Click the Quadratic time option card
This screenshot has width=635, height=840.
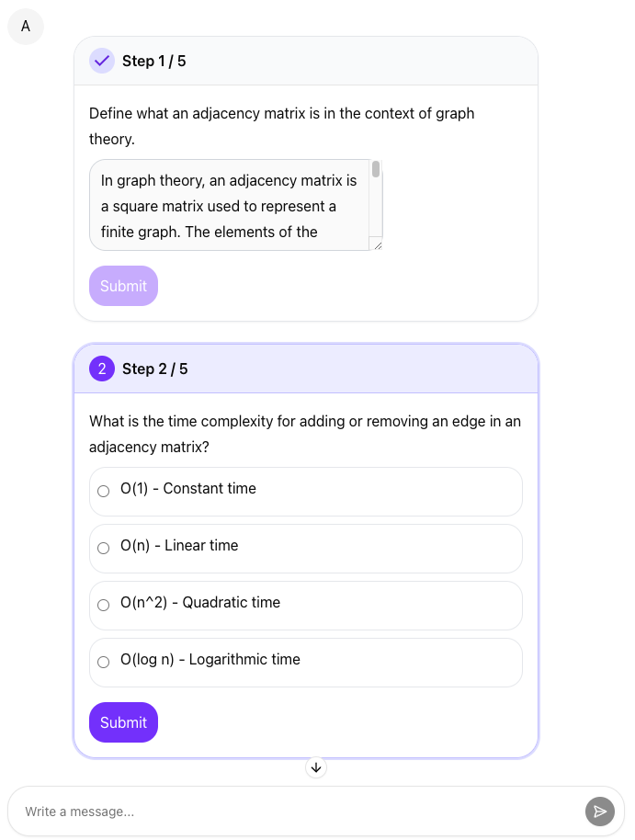[x=306, y=606]
